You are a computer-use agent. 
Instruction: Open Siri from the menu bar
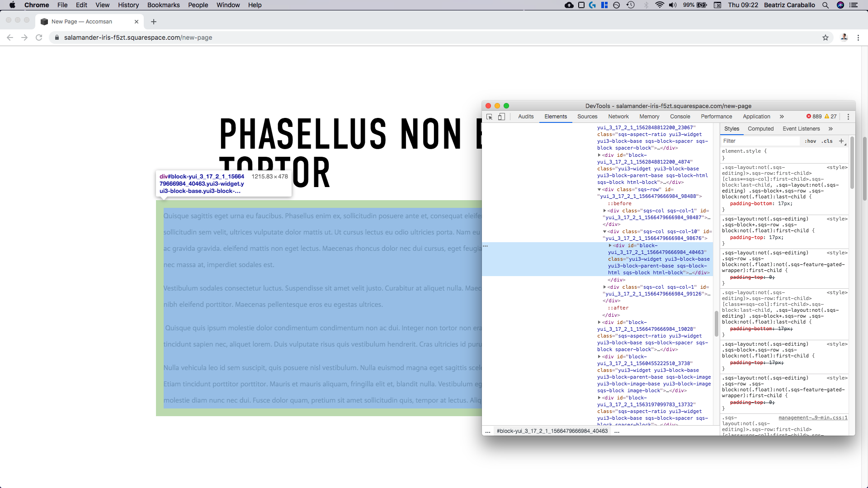tap(841, 5)
